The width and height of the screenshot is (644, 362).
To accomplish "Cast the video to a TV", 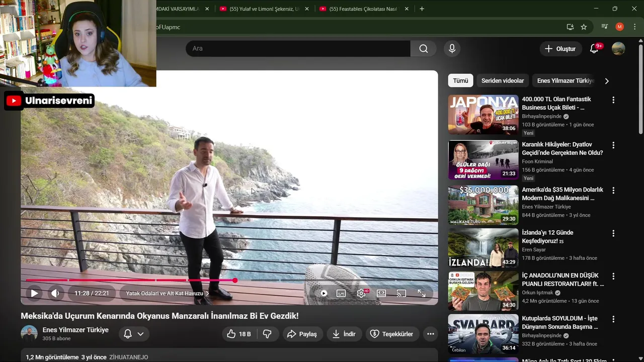I will pyautogui.click(x=401, y=293).
